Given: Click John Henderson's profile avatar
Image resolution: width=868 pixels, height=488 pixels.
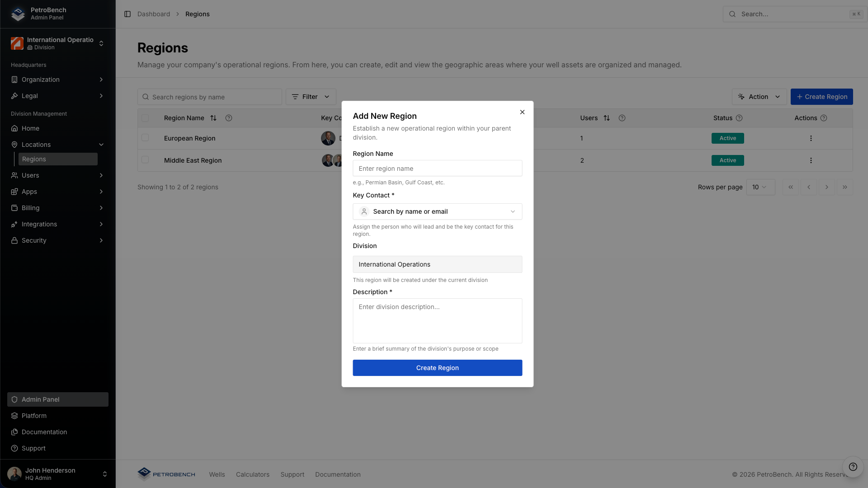Looking at the screenshot, I should 14,474.
